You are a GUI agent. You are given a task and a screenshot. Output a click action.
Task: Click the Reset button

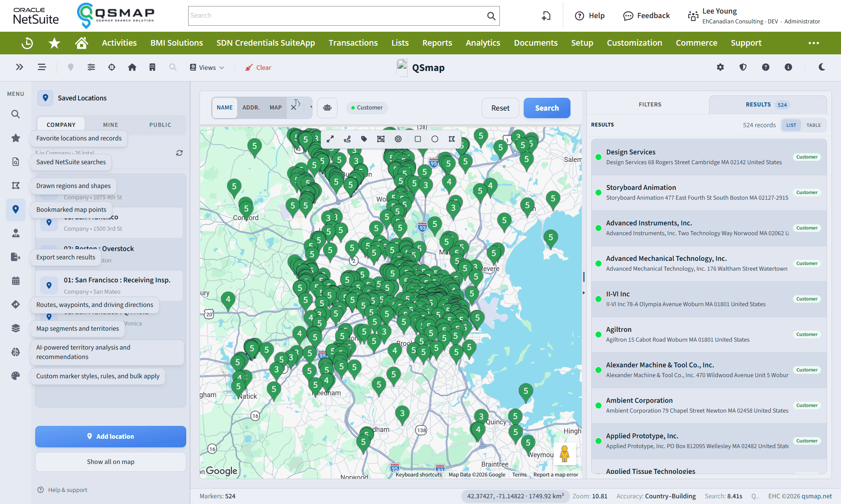[x=500, y=108]
